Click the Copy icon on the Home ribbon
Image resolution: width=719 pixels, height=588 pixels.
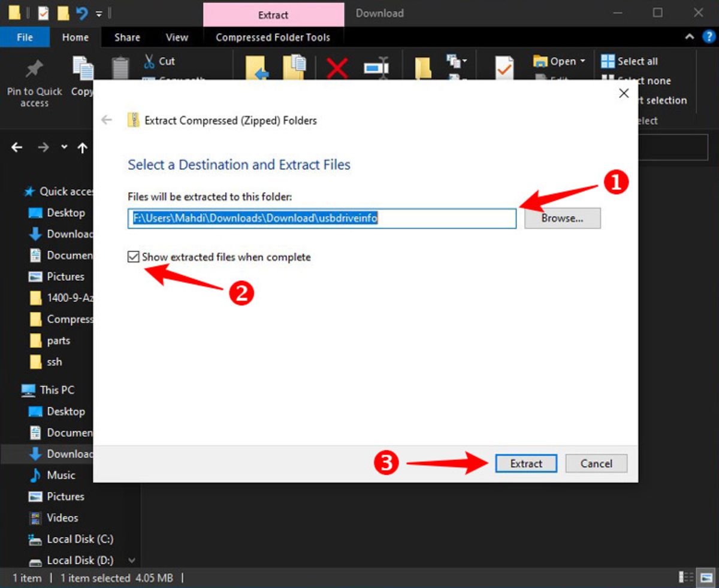(x=83, y=68)
